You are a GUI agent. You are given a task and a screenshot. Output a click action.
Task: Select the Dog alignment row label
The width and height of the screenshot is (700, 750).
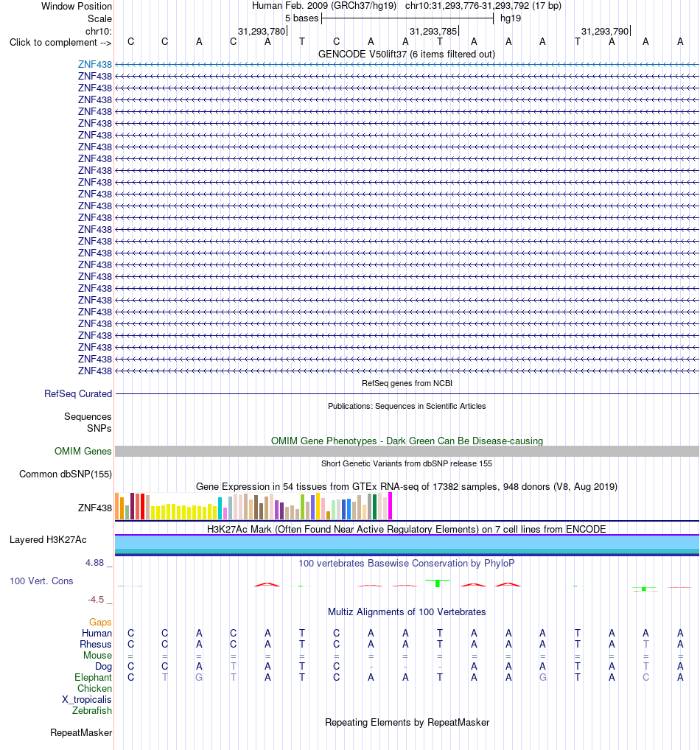coord(103,666)
